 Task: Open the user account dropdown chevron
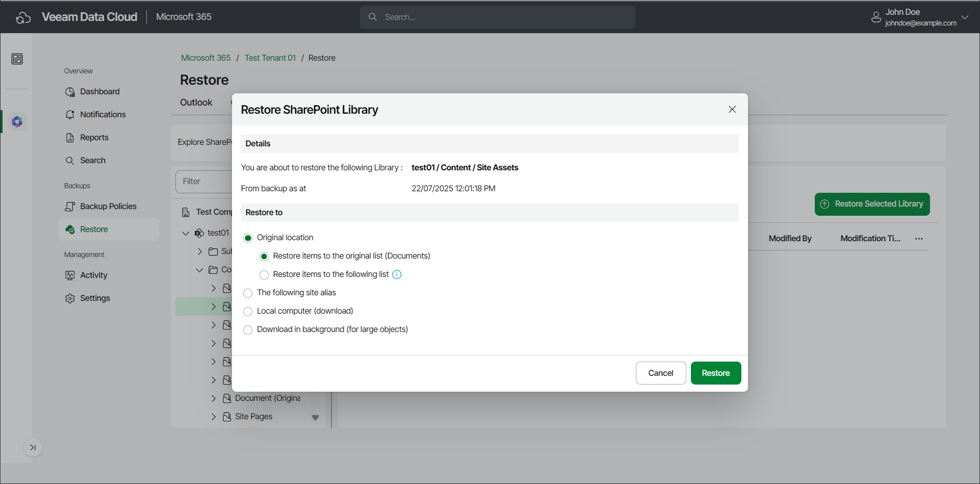pos(965,17)
